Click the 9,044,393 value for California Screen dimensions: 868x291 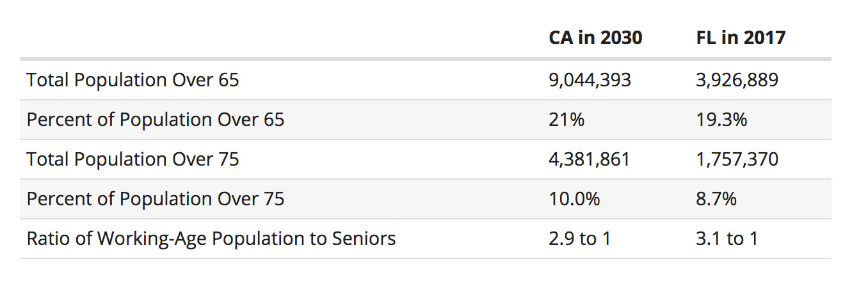(590, 81)
